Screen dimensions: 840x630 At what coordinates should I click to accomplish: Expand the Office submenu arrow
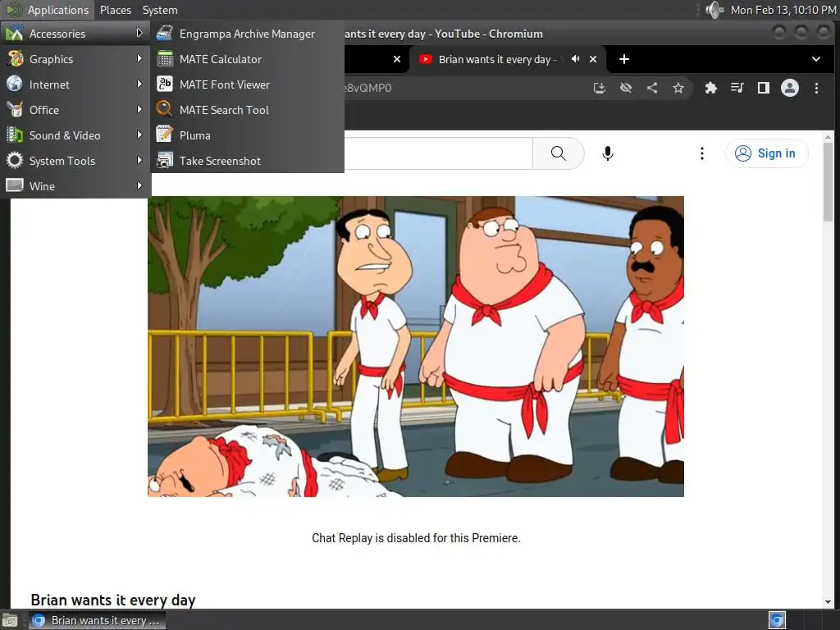(139, 109)
